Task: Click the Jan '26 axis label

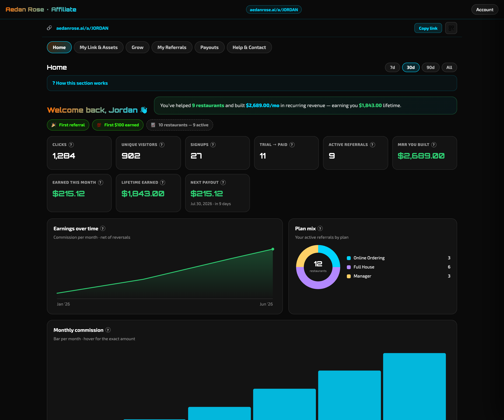Action: coord(63,304)
